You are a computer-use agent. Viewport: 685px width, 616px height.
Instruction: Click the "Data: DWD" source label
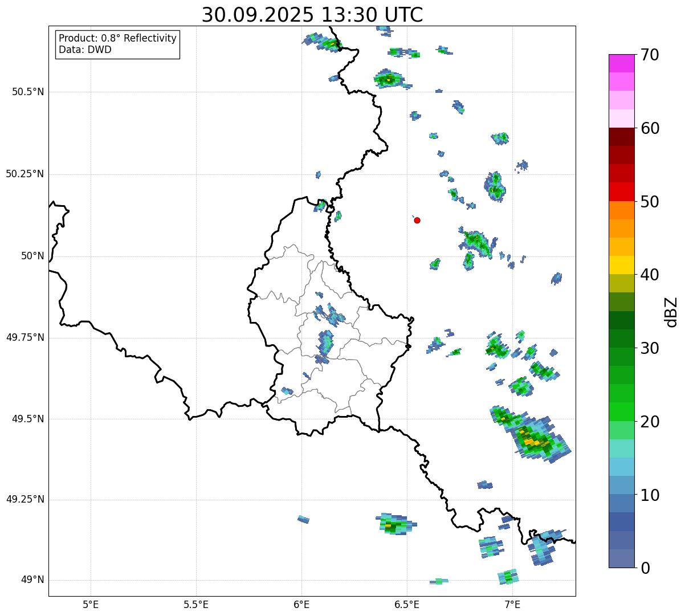pos(85,50)
